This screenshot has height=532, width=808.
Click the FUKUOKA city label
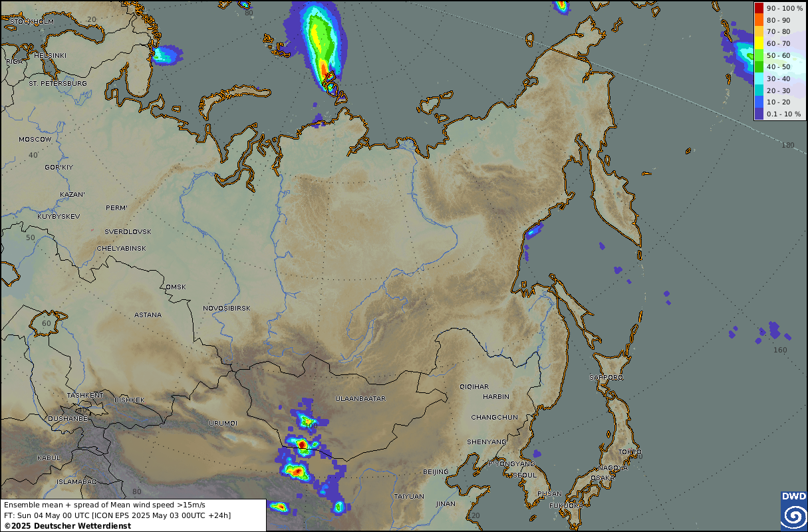point(567,506)
